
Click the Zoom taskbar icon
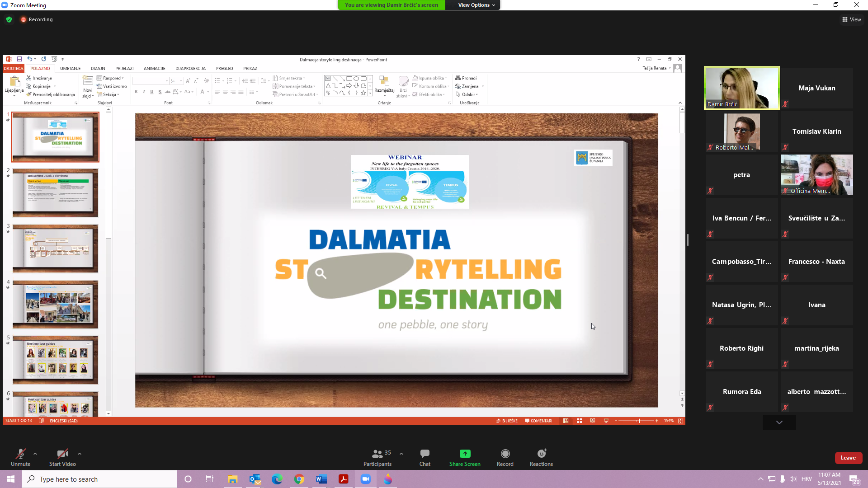click(x=366, y=479)
